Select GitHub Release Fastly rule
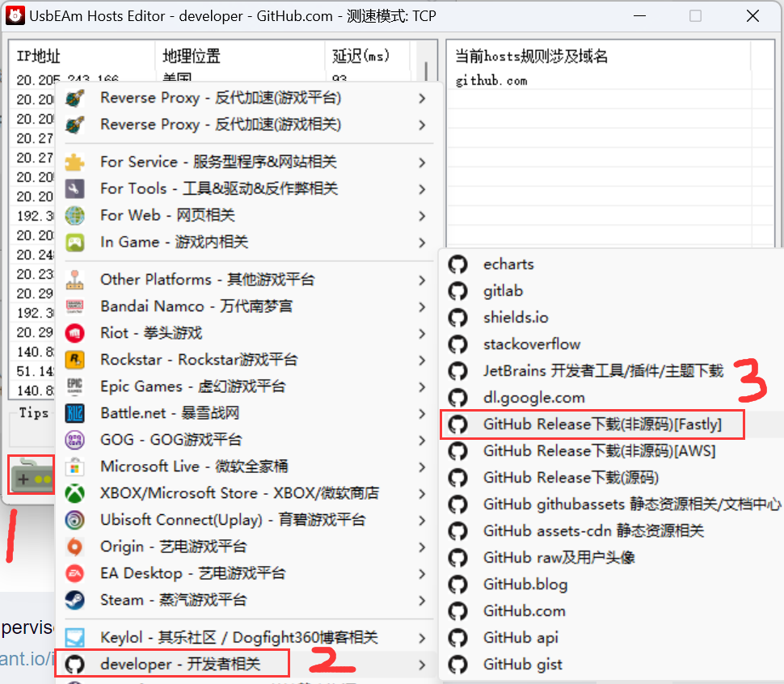784x684 pixels. tap(612, 424)
